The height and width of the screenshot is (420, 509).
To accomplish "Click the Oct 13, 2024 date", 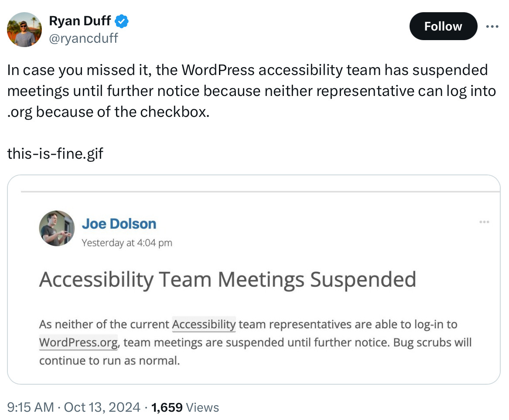I will point(102,407).
